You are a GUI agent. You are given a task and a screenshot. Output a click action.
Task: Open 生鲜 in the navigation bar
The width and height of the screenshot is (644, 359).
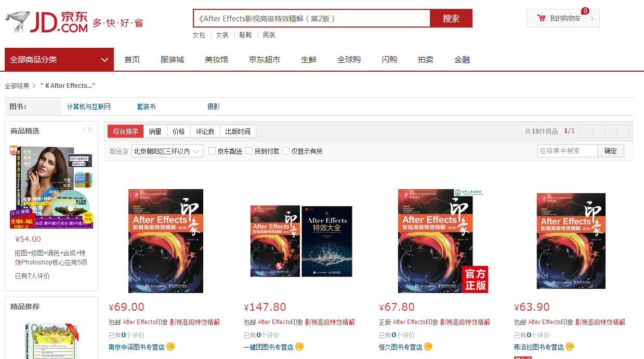point(309,59)
